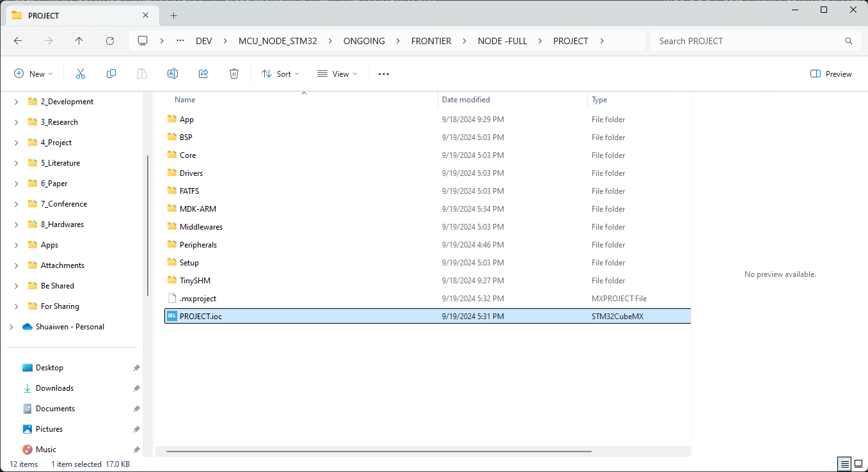Select For Sharing in navigation pane

[60, 306]
